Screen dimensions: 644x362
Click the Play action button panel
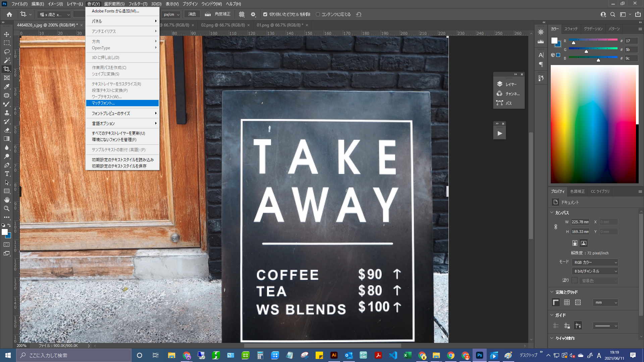click(x=499, y=133)
